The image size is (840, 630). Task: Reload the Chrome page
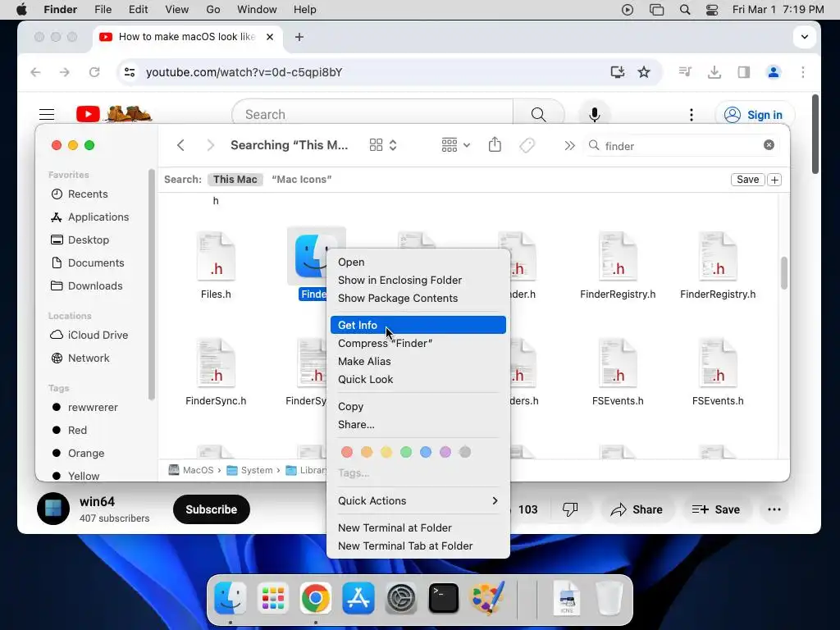[94, 72]
